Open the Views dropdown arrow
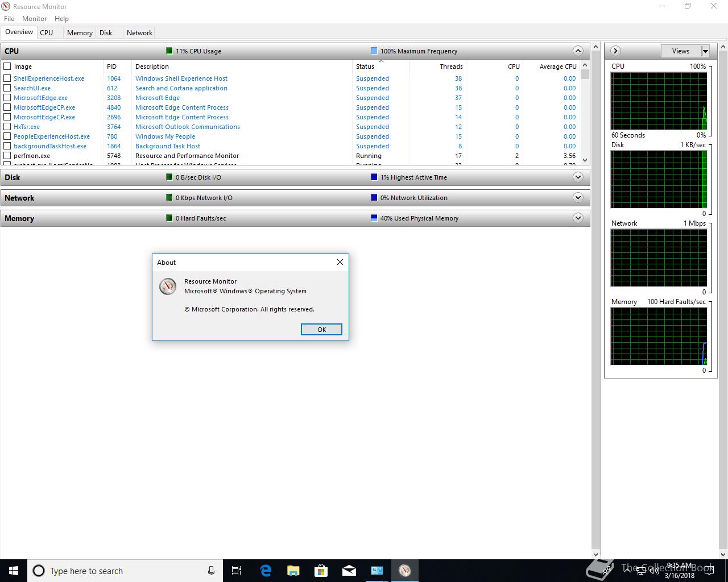This screenshot has height=582, width=728. 705,51
